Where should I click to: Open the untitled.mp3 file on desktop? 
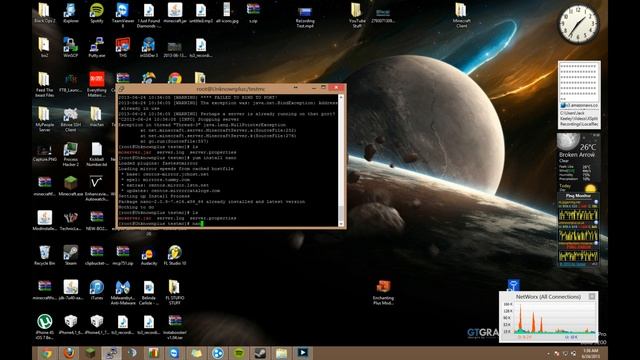(201, 13)
